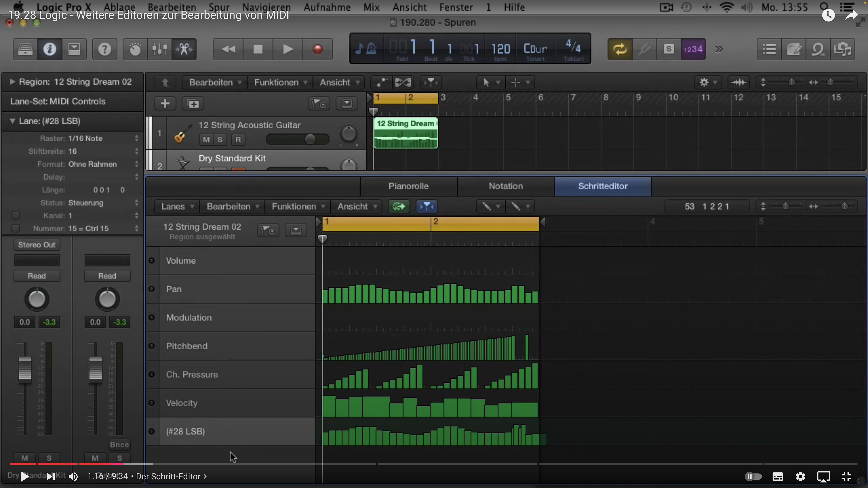
Task: Open the Aufnahme menu
Action: pos(327,7)
